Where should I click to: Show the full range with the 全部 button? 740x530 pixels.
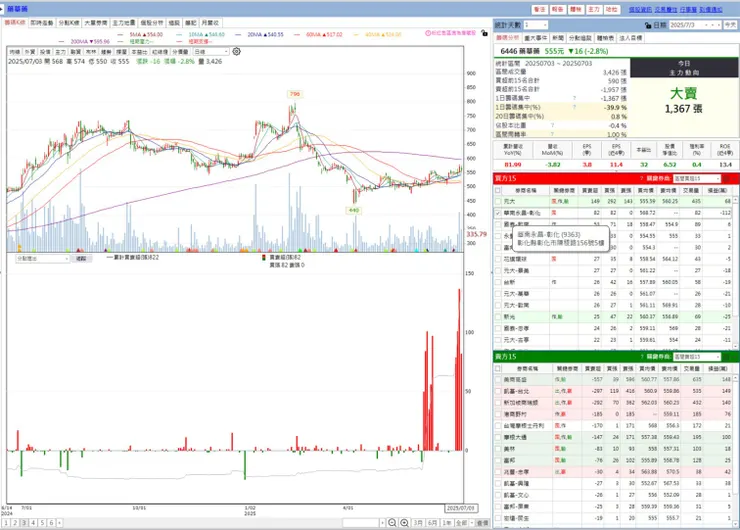[461, 523]
